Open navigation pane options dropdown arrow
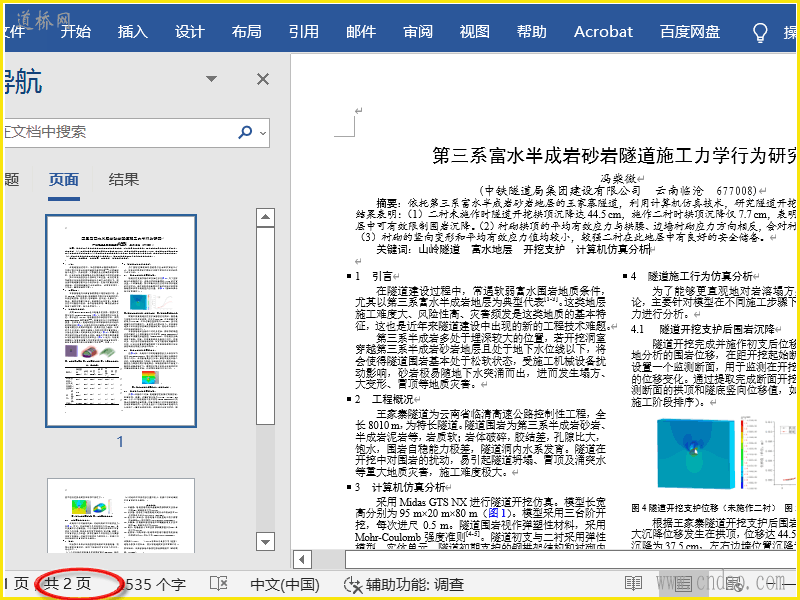The image size is (800, 600). [211, 79]
